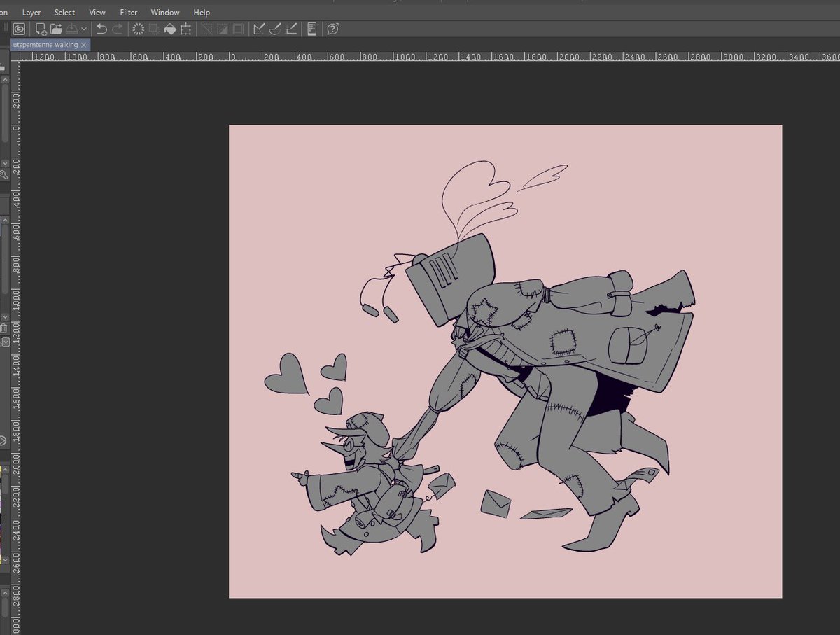Undo the last action
Image resolution: width=840 pixels, height=635 pixels.
coord(101,29)
